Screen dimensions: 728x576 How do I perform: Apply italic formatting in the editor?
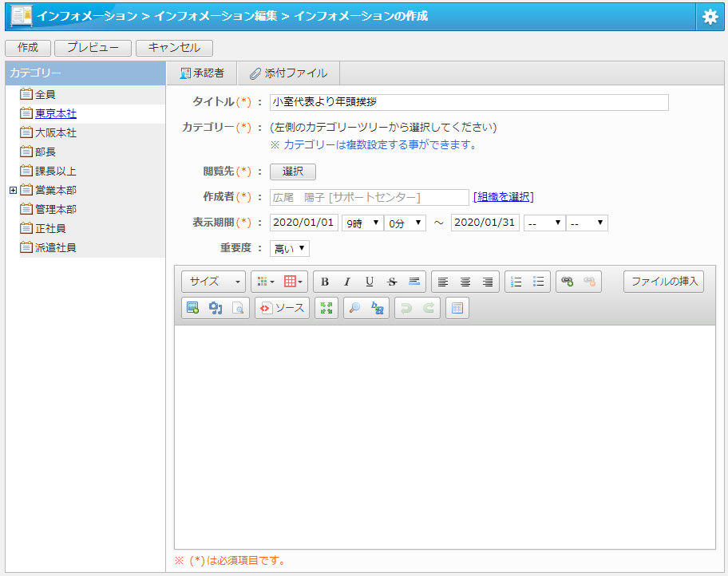click(346, 282)
